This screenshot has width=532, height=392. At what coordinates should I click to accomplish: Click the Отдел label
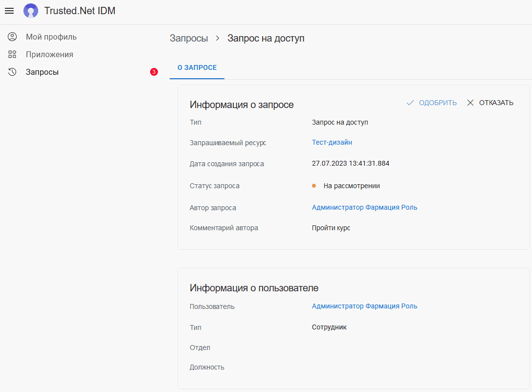[200, 348]
